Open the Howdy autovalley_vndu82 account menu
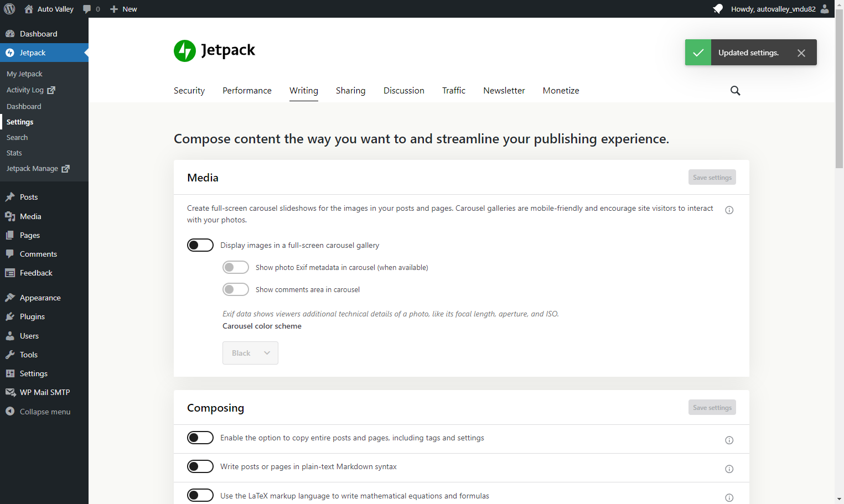Image resolution: width=844 pixels, height=504 pixels. point(780,9)
